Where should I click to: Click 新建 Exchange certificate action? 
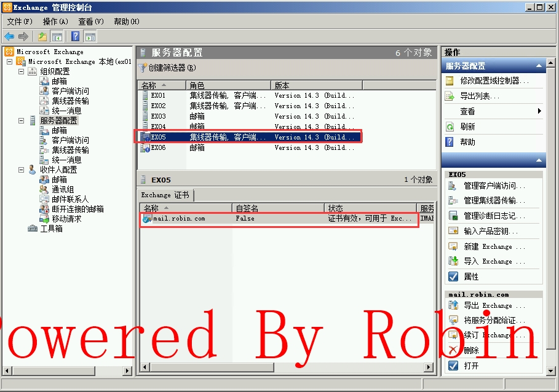pos(494,246)
